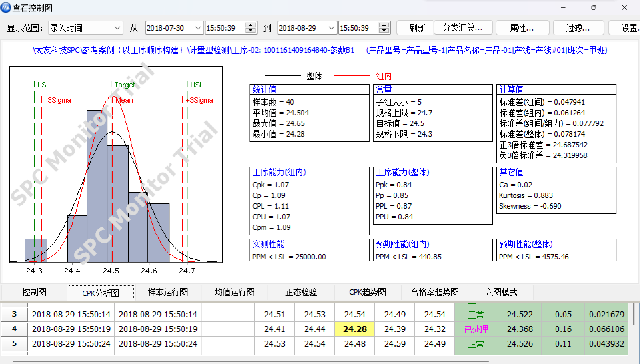Click the 刷新 refresh button
Viewport: 640px width, 364px height.
click(415, 28)
